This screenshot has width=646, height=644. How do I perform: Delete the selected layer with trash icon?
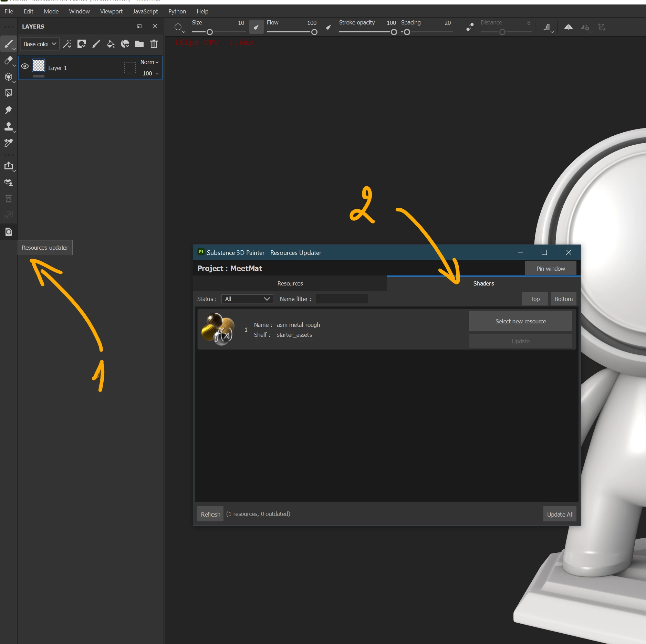click(x=154, y=44)
